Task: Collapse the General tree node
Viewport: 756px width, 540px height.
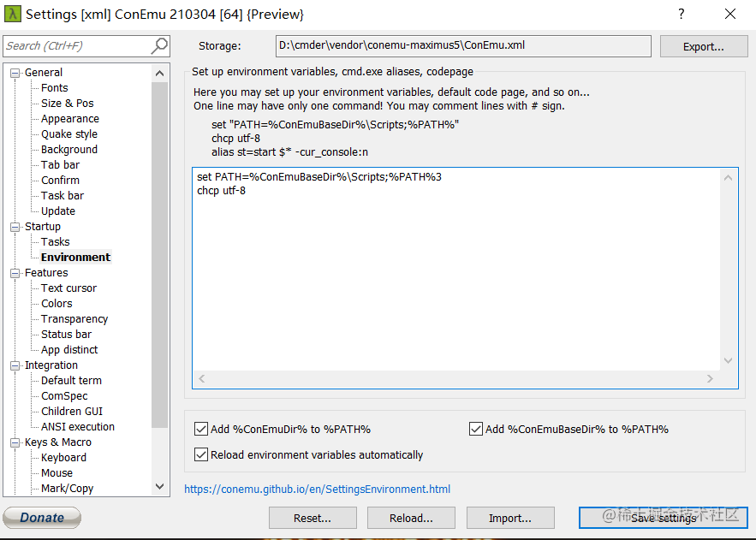Action: coord(15,73)
